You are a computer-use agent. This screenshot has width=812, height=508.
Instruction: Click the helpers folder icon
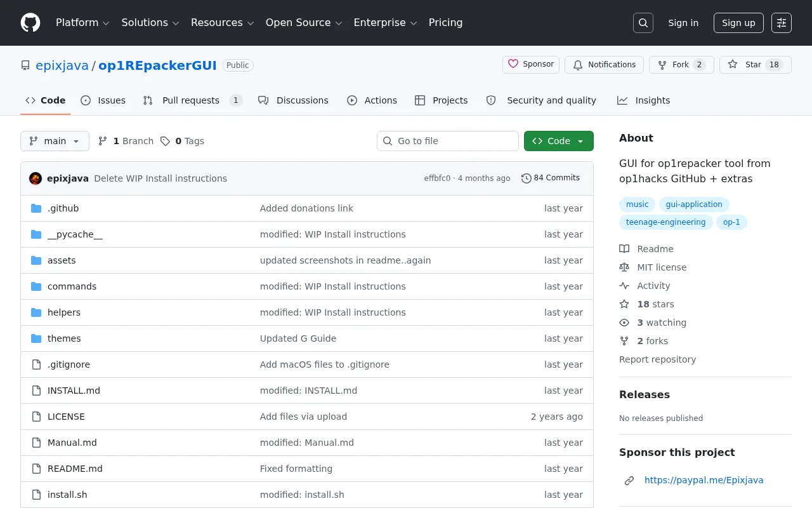coord(36,312)
